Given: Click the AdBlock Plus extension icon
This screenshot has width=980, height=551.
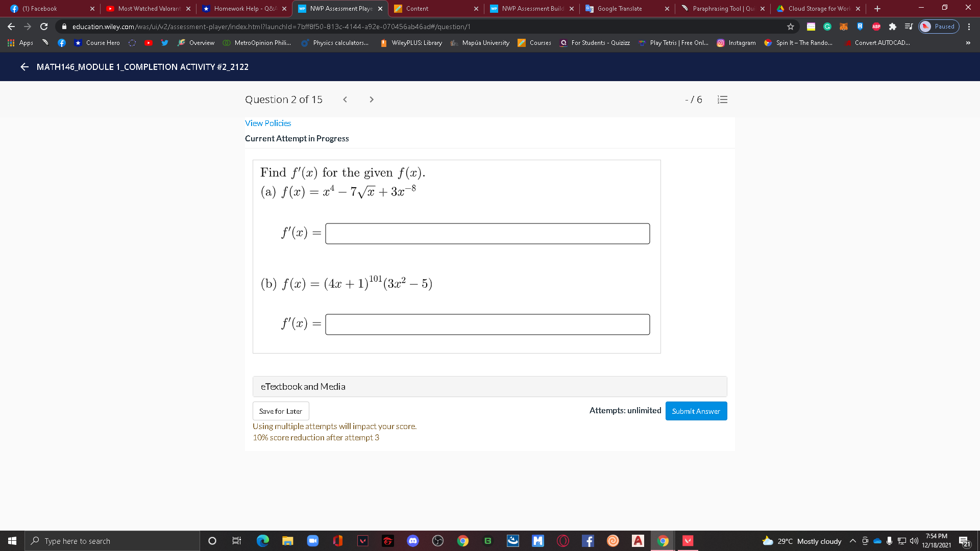Looking at the screenshot, I should (x=876, y=27).
